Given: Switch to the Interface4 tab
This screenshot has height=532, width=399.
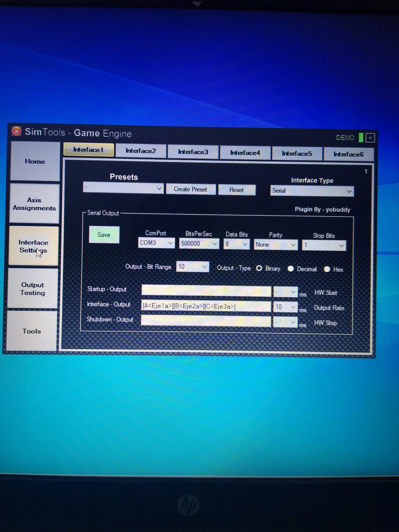Looking at the screenshot, I should point(245,153).
